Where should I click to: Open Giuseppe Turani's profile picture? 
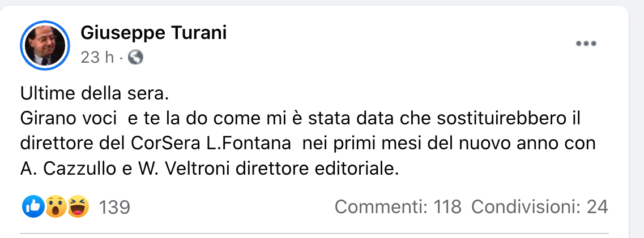point(45,45)
